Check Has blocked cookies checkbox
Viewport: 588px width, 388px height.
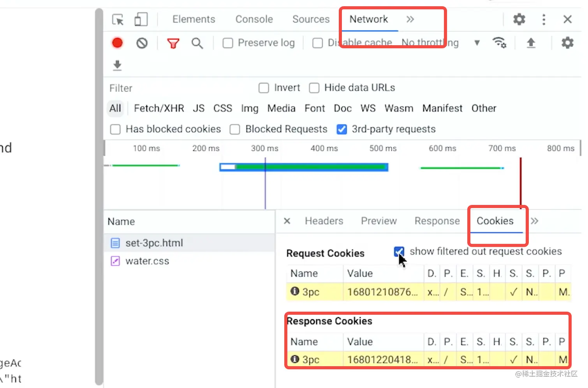(115, 129)
